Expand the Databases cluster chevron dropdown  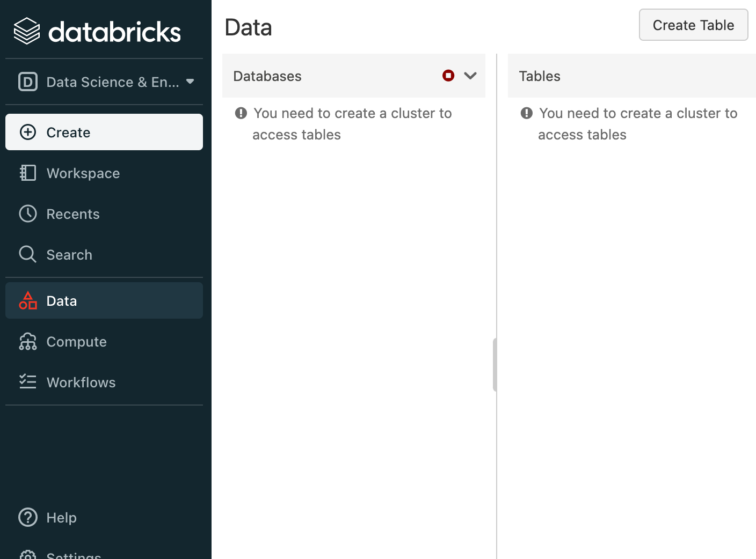click(470, 76)
